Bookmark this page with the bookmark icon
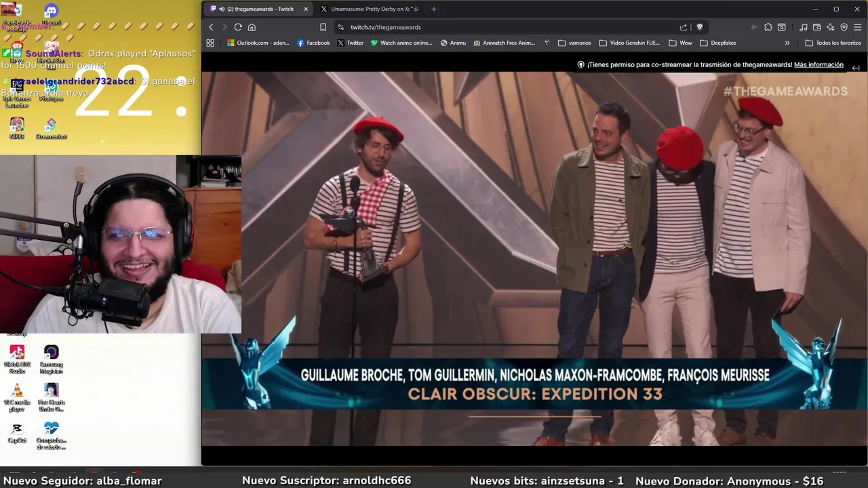Viewport: 868px width, 488px height. point(323,27)
